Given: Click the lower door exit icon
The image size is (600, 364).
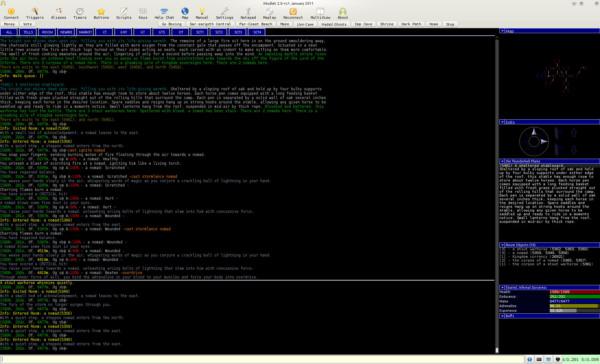Looking at the screenshot, I should click(x=559, y=150).
